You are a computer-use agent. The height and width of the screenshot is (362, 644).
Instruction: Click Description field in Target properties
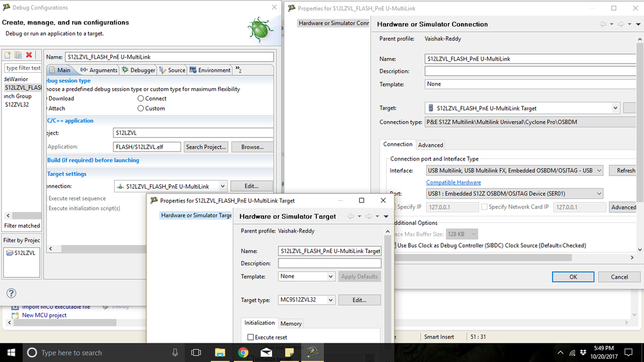[x=329, y=263]
